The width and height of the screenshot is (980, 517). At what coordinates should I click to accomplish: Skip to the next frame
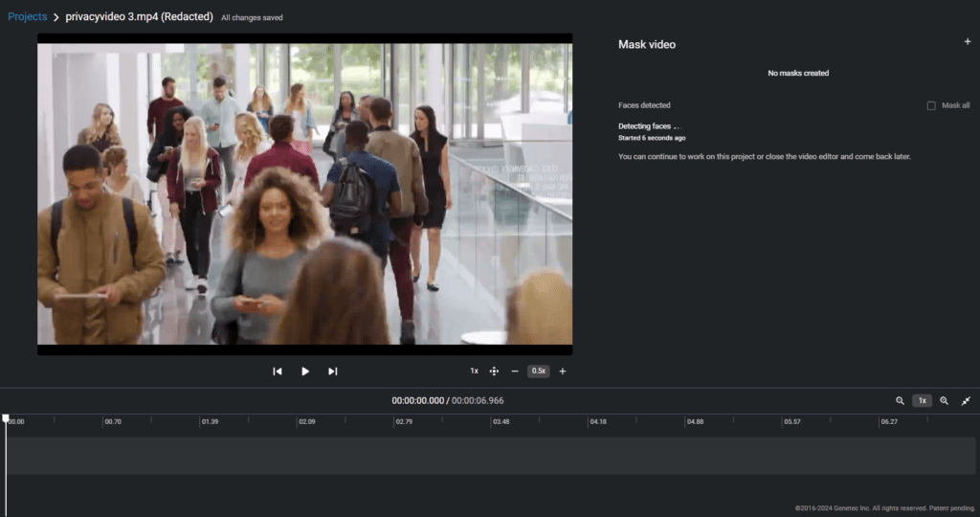pyautogui.click(x=333, y=371)
